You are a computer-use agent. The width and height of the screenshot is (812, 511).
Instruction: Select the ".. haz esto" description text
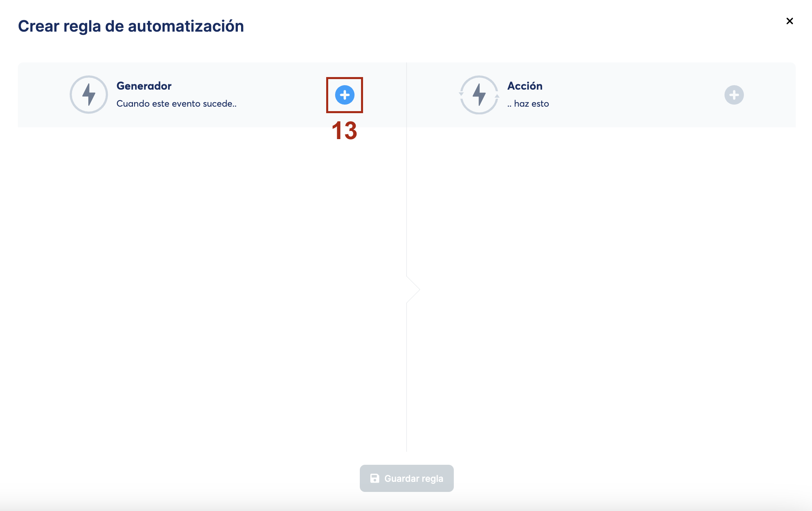[x=528, y=104]
